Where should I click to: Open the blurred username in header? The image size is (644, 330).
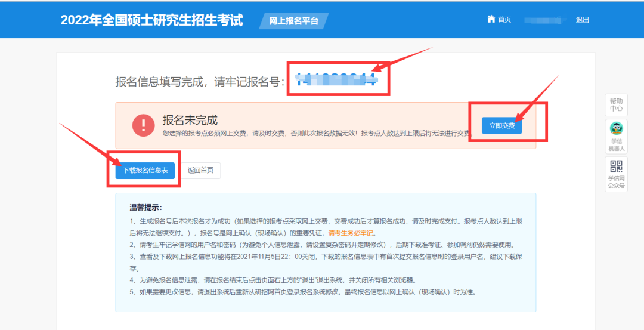546,20
